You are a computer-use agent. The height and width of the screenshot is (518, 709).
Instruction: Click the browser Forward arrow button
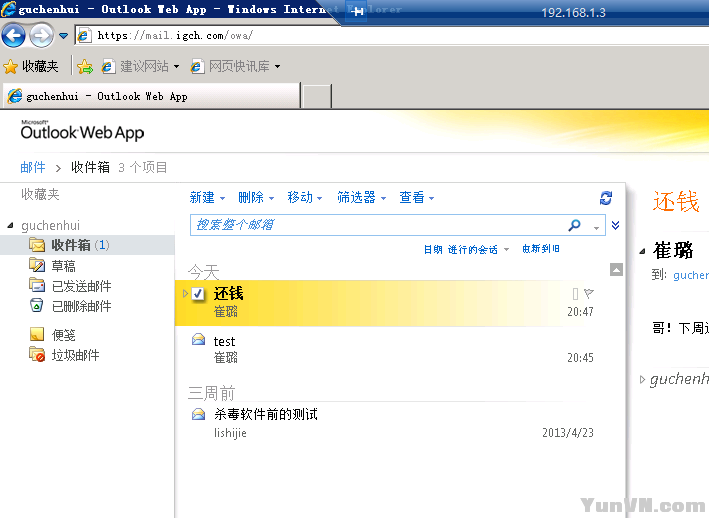point(42,35)
